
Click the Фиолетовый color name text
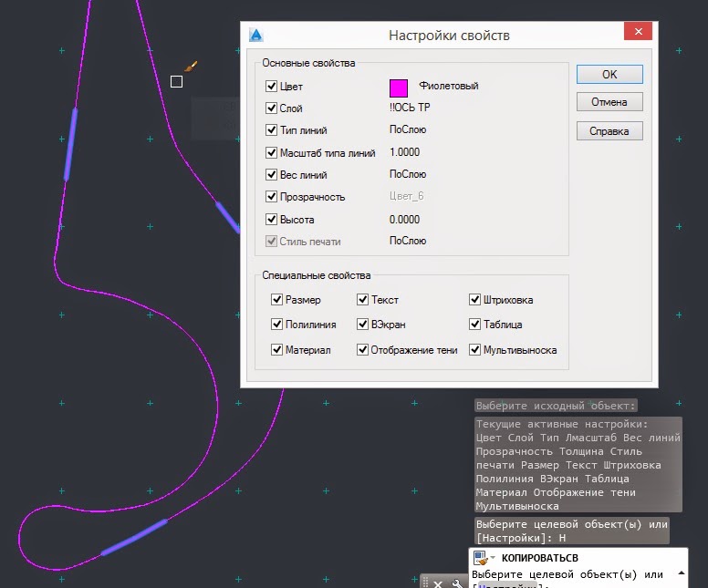point(448,86)
